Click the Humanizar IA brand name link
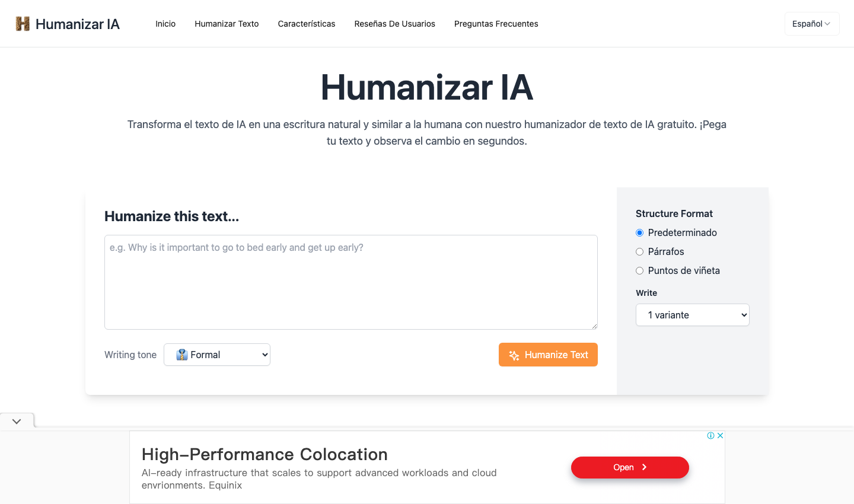The image size is (854, 504). (x=78, y=24)
